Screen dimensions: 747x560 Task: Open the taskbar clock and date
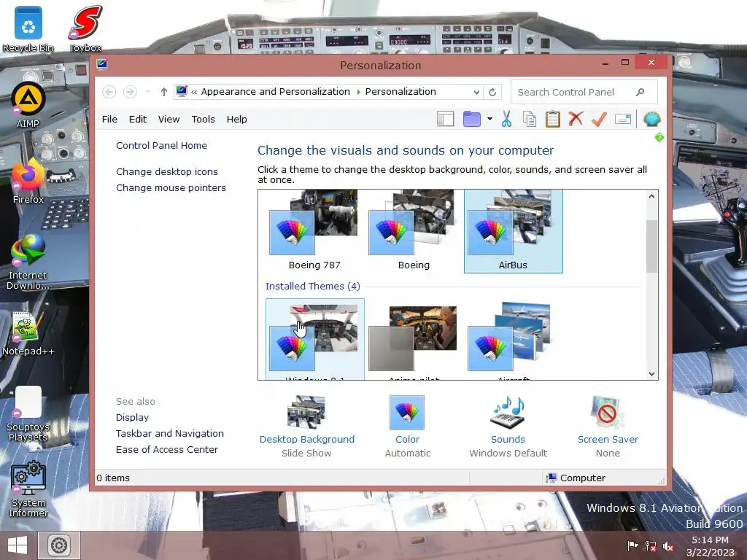tap(710, 545)
